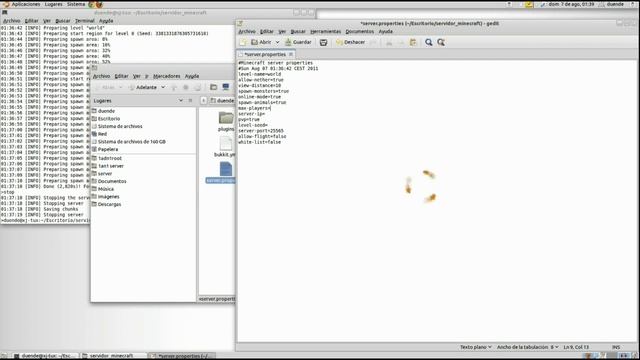Select Sistema de archivos de 160 GB
640x360 pixels.
131,142
